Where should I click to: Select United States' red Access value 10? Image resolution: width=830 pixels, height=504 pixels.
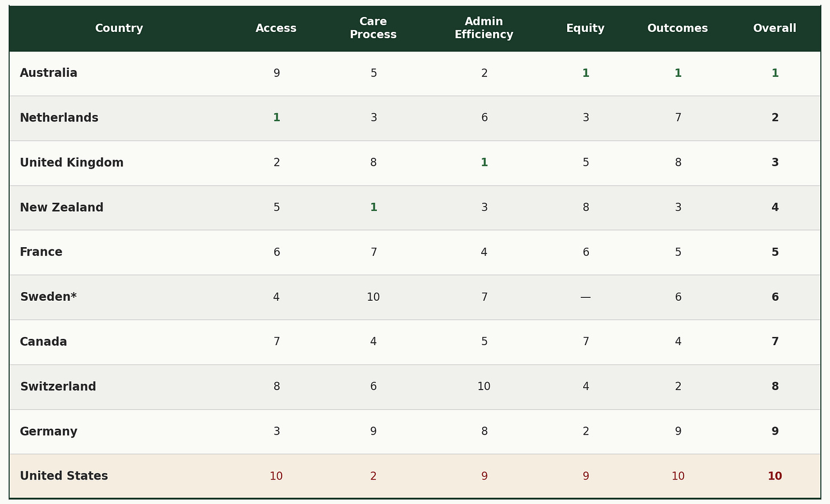click(276, 476)
